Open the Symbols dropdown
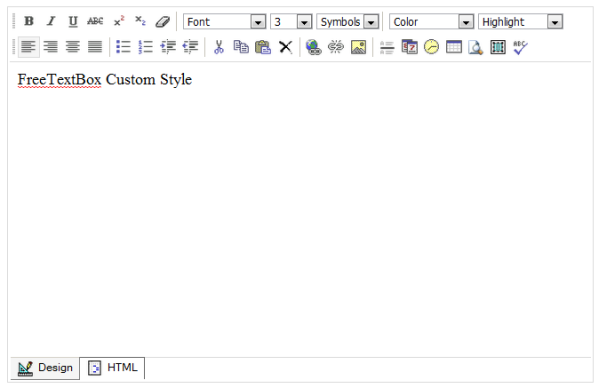 [x=348, y=22]
